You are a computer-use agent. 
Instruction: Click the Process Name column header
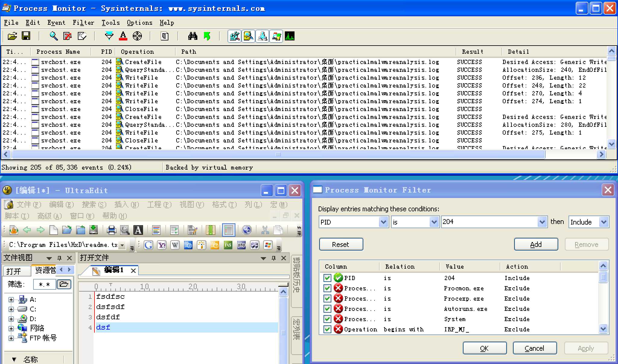[x=60, y=52]
